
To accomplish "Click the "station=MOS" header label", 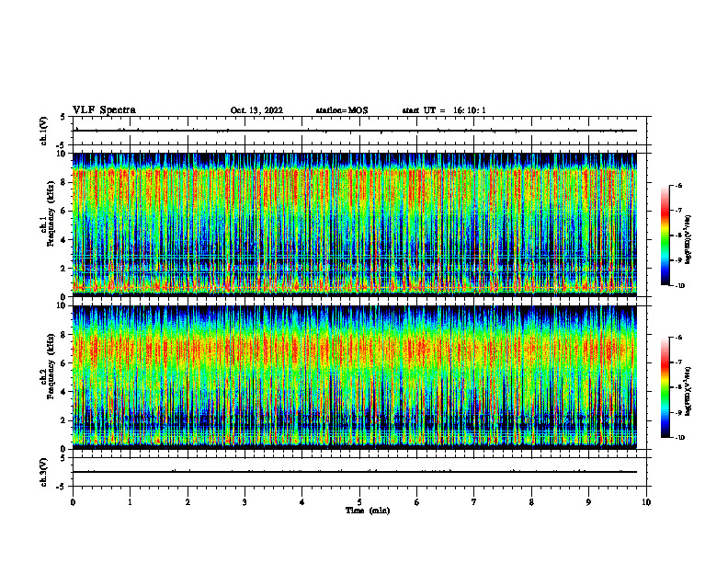I will 342,110.
